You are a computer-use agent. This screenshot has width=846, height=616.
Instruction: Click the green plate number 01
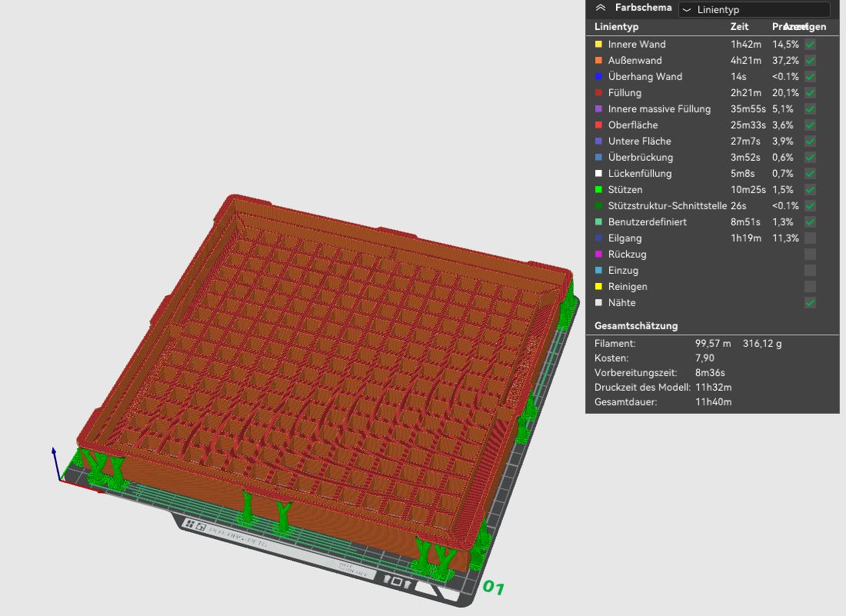point(493,588)
